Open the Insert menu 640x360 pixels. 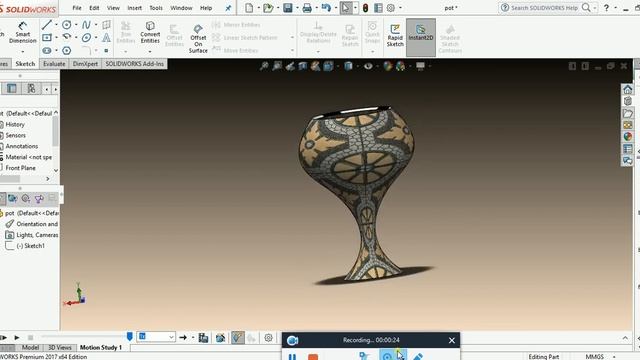134,8
